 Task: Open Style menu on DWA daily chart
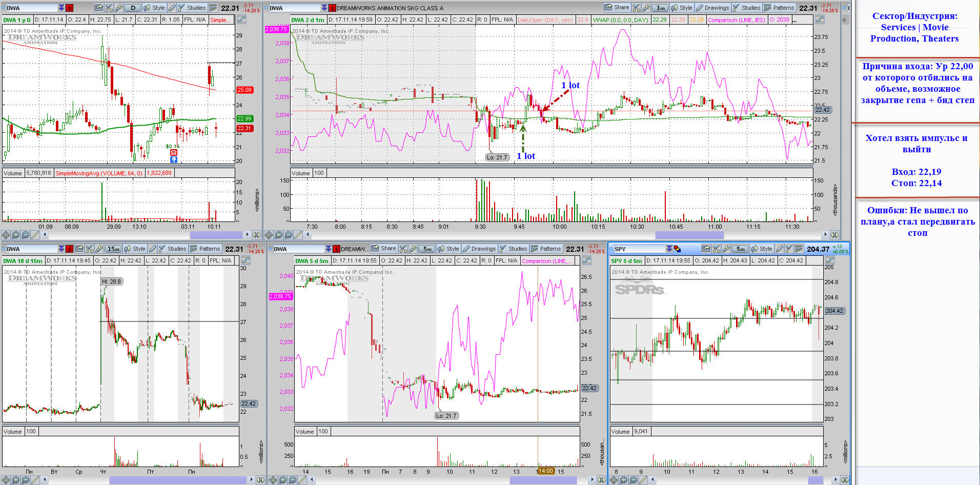tap(154, 8)
